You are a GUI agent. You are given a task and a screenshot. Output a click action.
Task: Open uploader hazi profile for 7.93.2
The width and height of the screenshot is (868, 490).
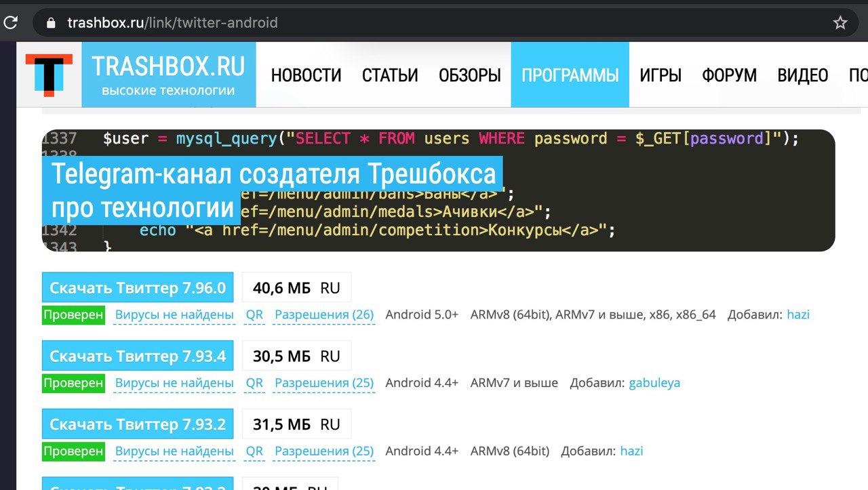[x=631, y=451]
